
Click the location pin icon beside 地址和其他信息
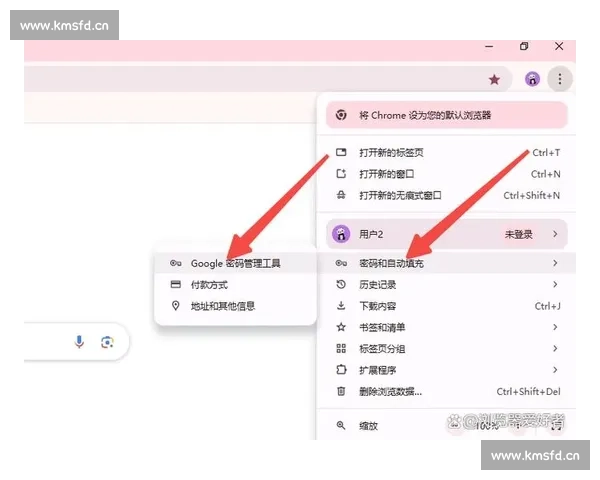pos(176,306)
